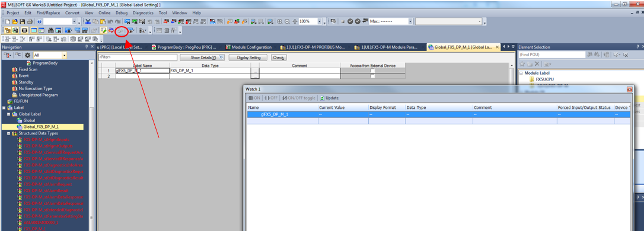Open the Project menu
This screenshot has width=644, height=231.
click(13, 12)
